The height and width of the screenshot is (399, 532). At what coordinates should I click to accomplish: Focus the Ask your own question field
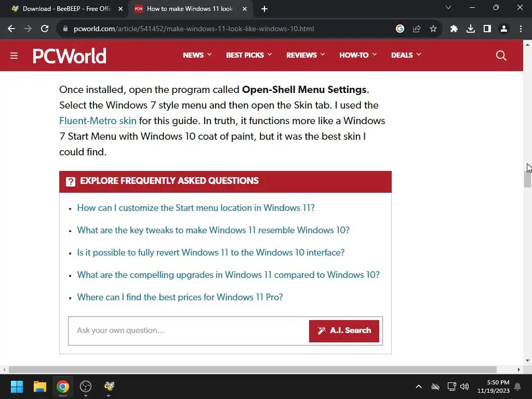coord(189,331)
